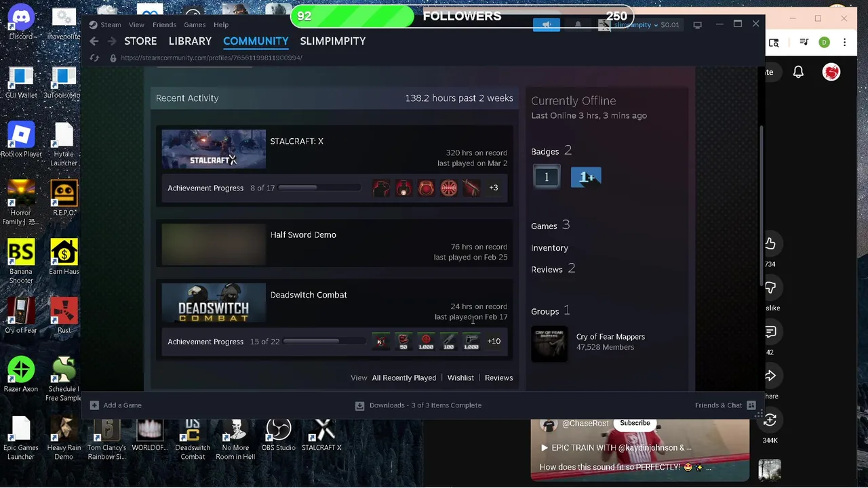Open YouTube notifications bell in browser
This screenshot has height=488, width=868.
798,72
